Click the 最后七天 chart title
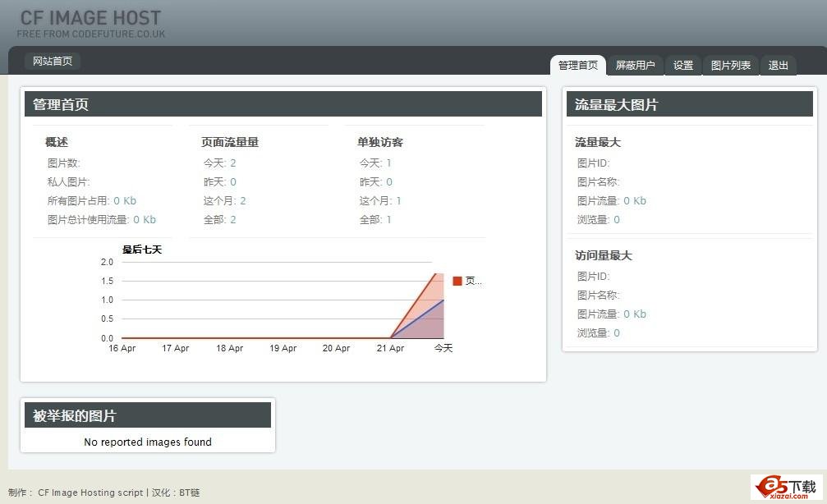827x504 pixels. [x=142, y=250]
